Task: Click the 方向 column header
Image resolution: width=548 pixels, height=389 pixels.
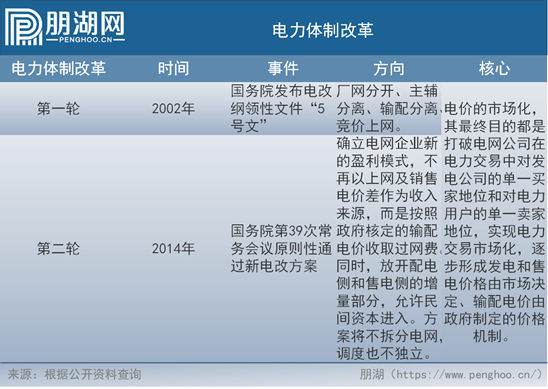Action: coord(389,68)
